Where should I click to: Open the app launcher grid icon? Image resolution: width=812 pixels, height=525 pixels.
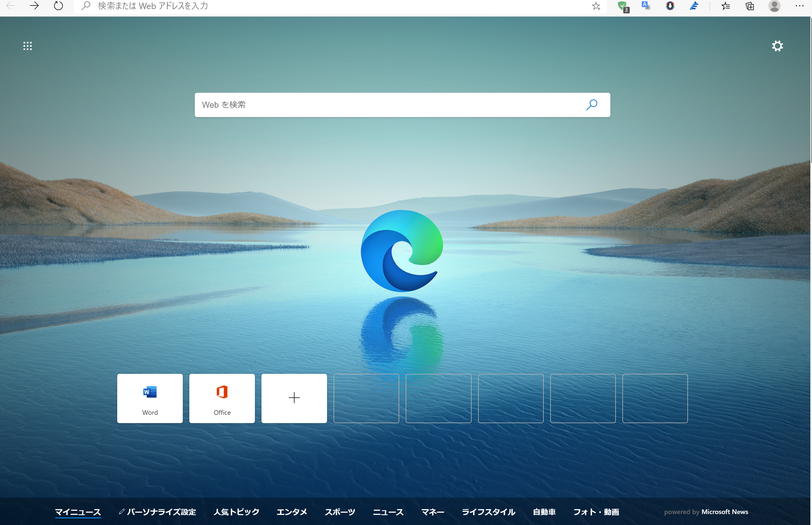tap(28, 46)
